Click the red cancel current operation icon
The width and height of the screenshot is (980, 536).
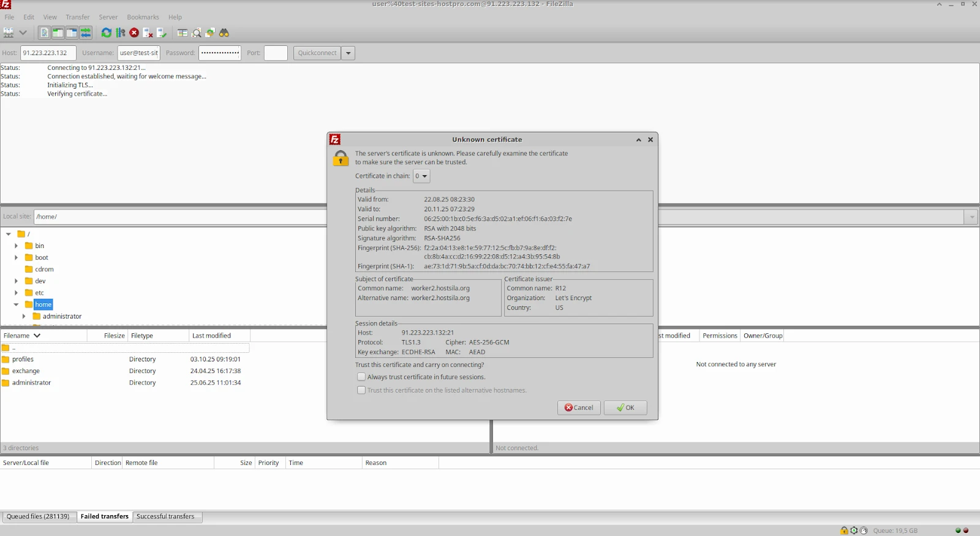[x=134, y=33]
